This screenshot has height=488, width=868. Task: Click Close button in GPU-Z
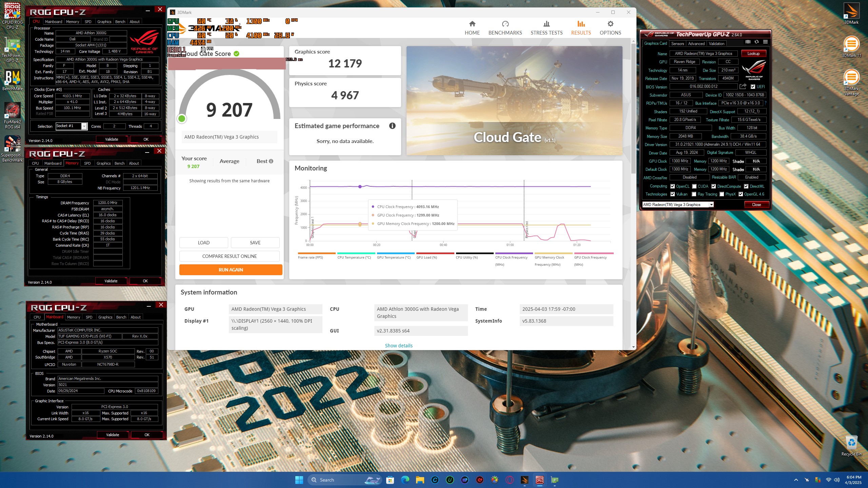click(756, 205)
